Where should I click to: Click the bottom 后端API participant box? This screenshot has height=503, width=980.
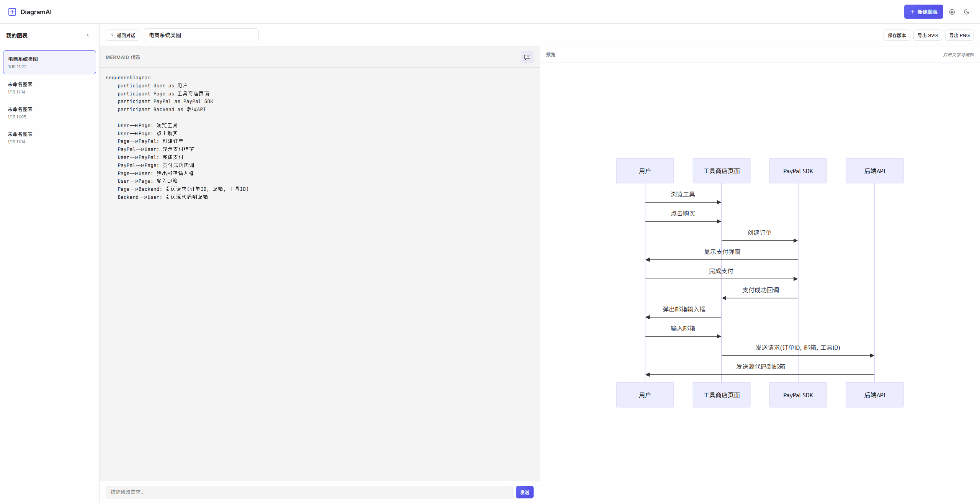click(x=874, y=395)
